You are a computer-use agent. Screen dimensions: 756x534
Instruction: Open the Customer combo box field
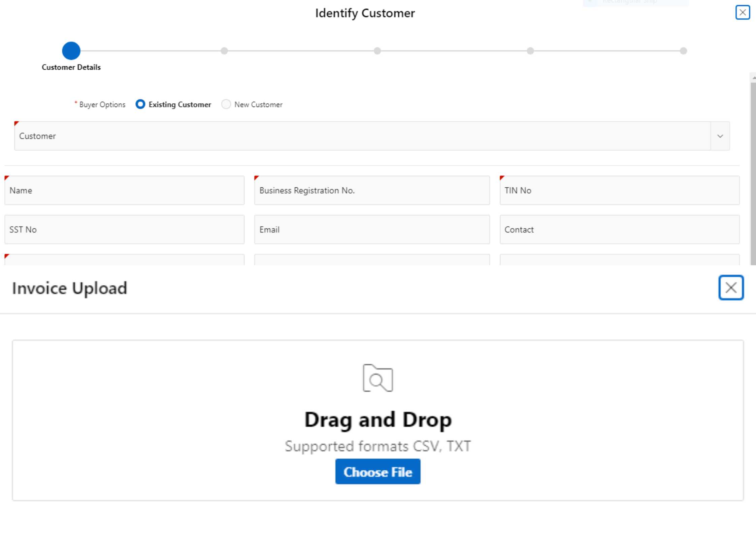[x=362, y=136]
